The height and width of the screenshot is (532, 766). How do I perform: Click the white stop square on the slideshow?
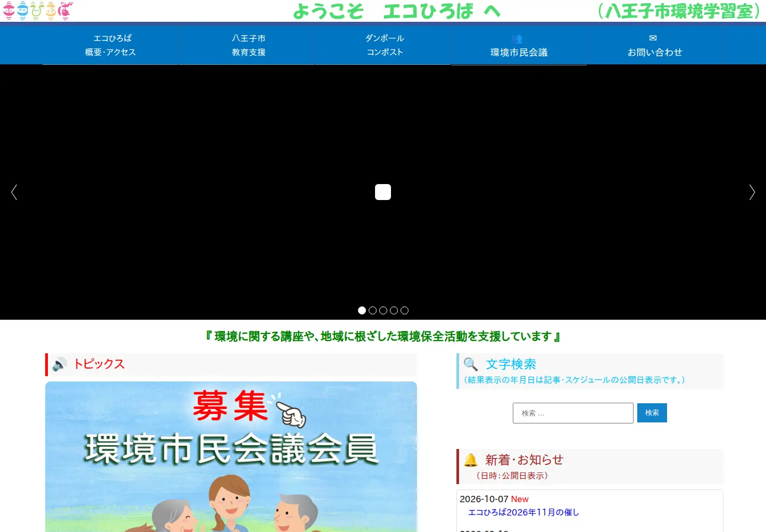(x=383, y=192)
